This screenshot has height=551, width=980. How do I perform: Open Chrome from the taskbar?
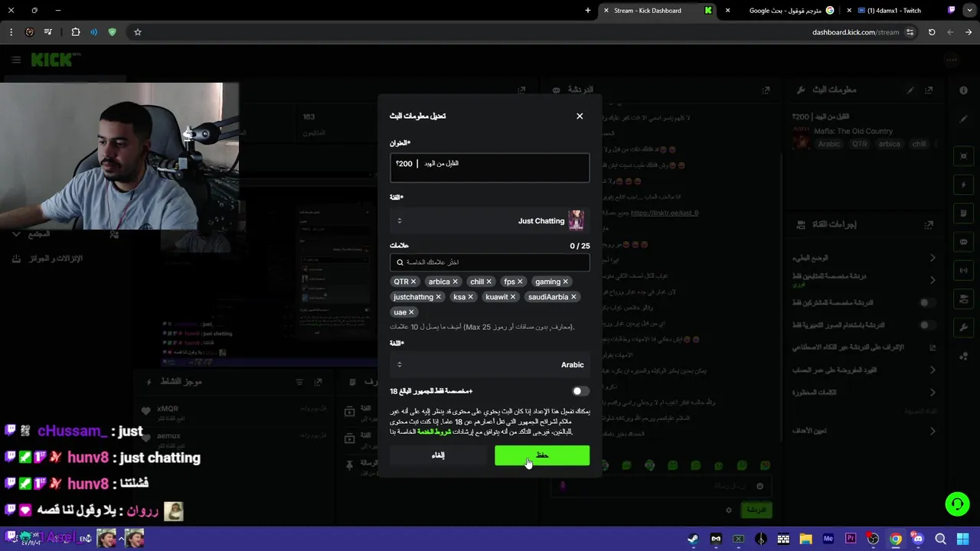point(896,539)
